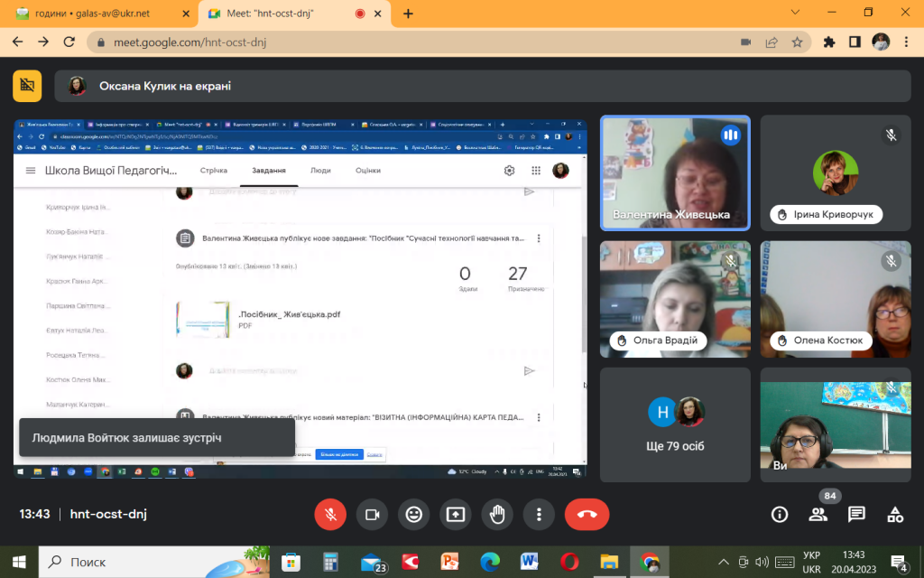Show participants list with 84 badge
Image resolution: width=924 pixels, height=578 pixels.
pos(818,514)
